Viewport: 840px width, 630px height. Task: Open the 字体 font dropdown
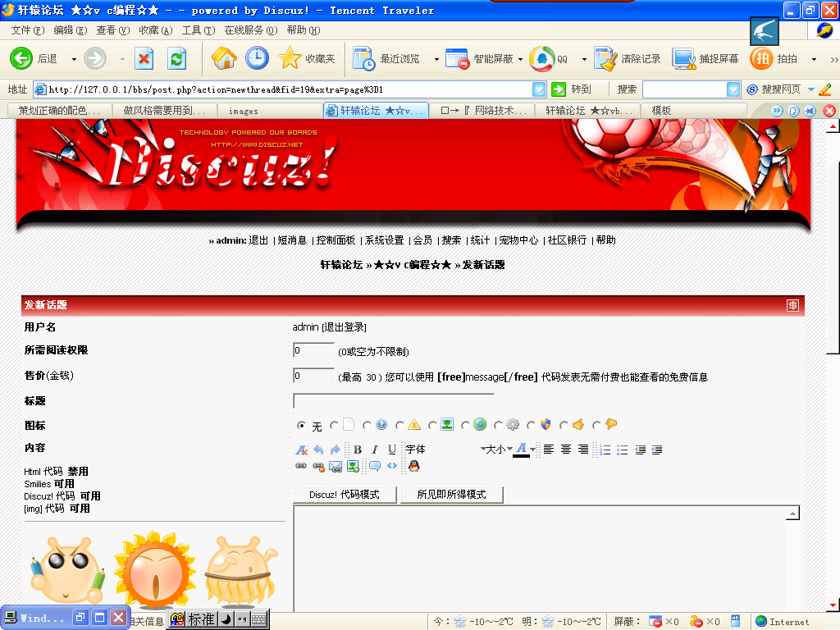click(445, 450)
